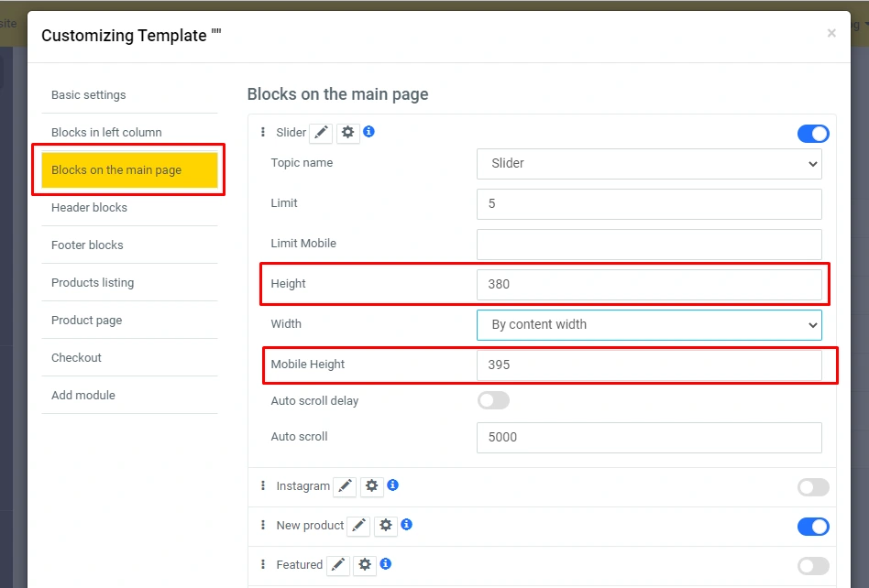Click the info icon beside New product
This screenshot has width=869, height=588.
tap(406, 525)
